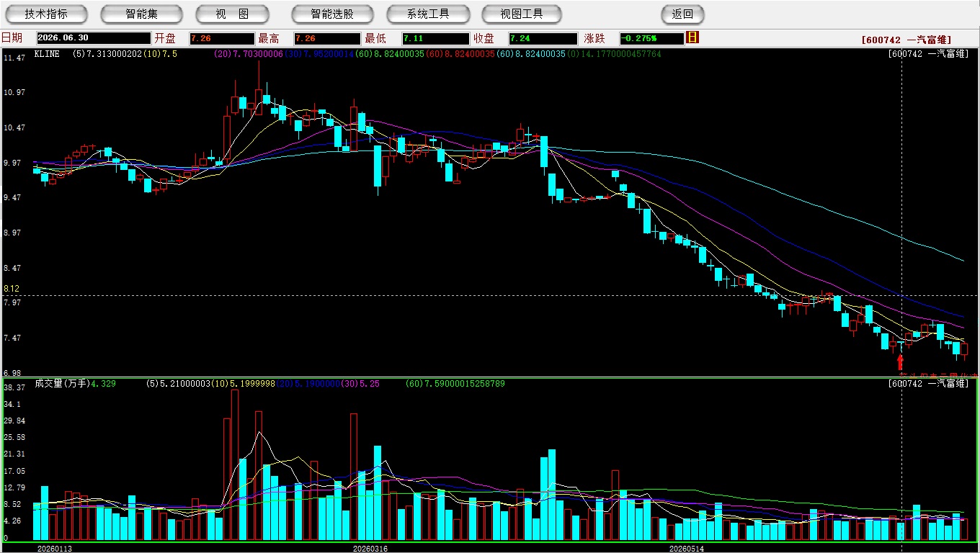Click the volume (60) average value 7.59

(455, 384)
